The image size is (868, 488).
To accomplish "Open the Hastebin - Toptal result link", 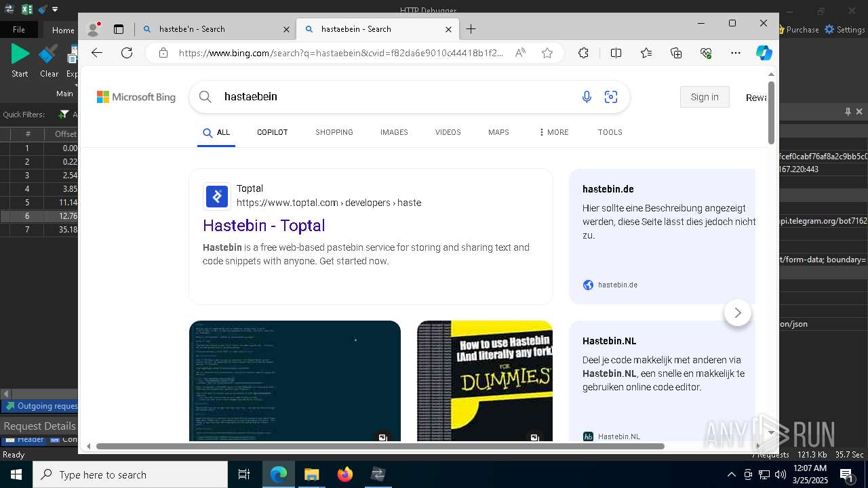I will (264, 226).
